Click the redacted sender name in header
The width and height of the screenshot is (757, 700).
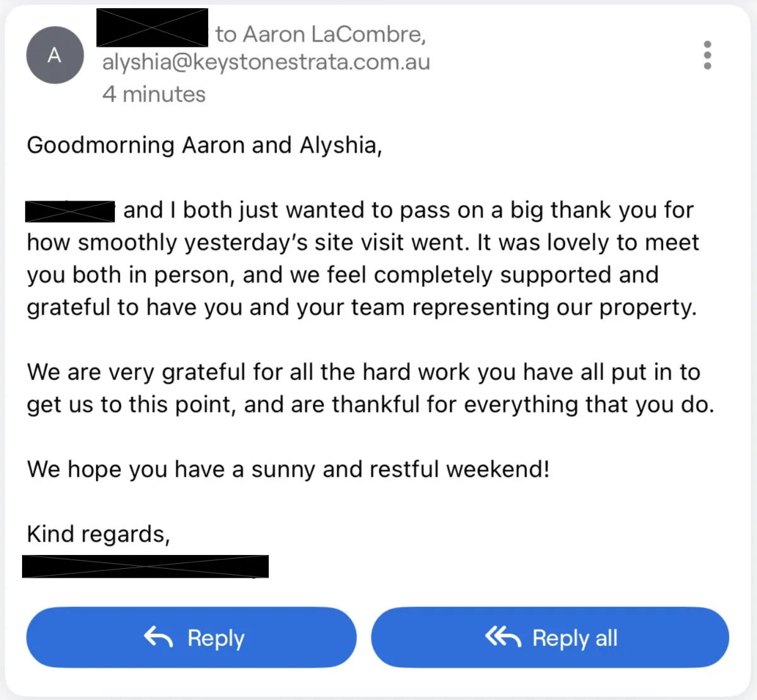click(152, 28)
